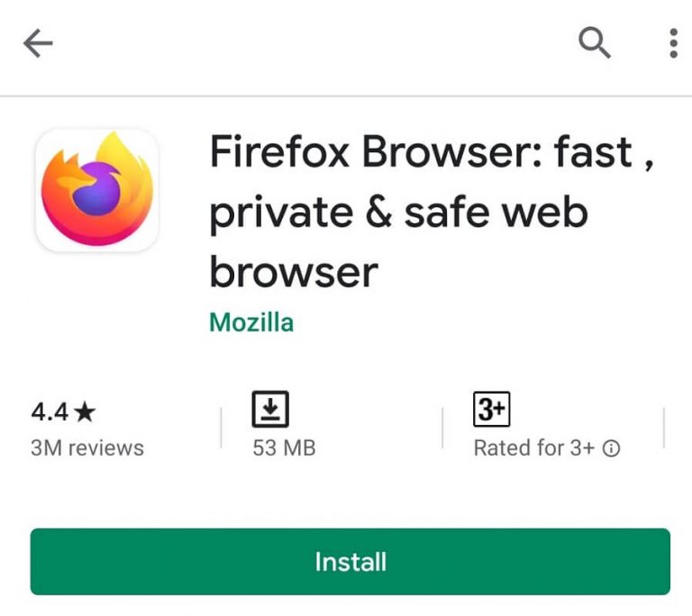Tap the Firefox app logo
Screen dimensions: 692x616
(x=97, y=190)
